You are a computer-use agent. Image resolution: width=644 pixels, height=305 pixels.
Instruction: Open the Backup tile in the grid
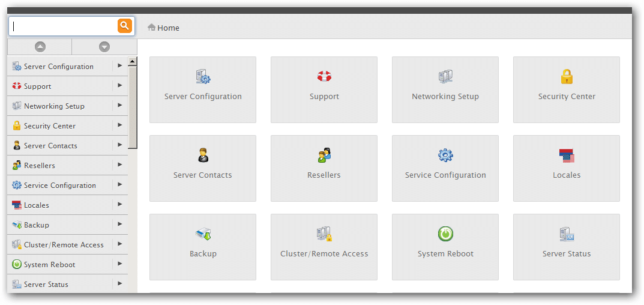[203, 247]
